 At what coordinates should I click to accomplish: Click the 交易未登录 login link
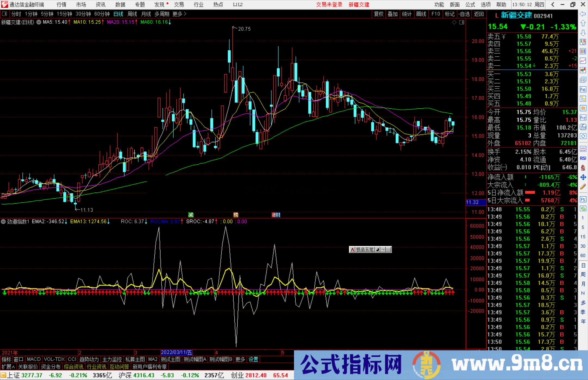tap(329, 5)
